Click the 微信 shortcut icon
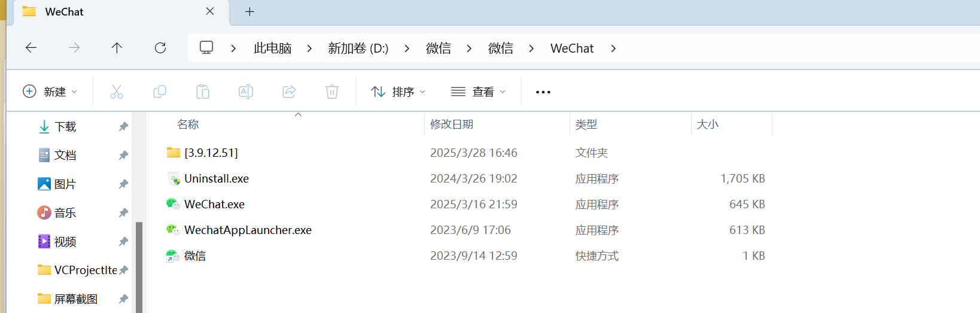Screen dimensions: 980x313 tap(173, 256)
